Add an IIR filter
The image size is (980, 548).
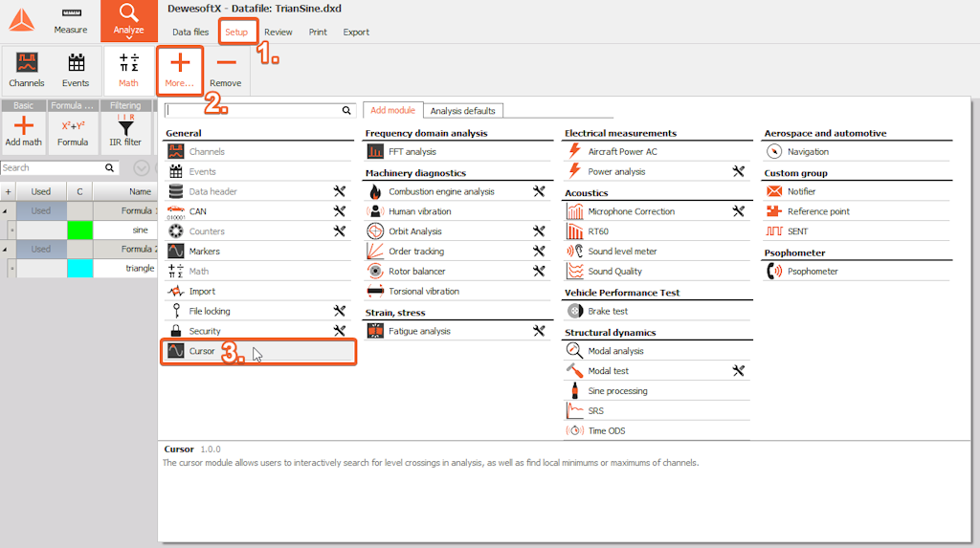(125, 131)
